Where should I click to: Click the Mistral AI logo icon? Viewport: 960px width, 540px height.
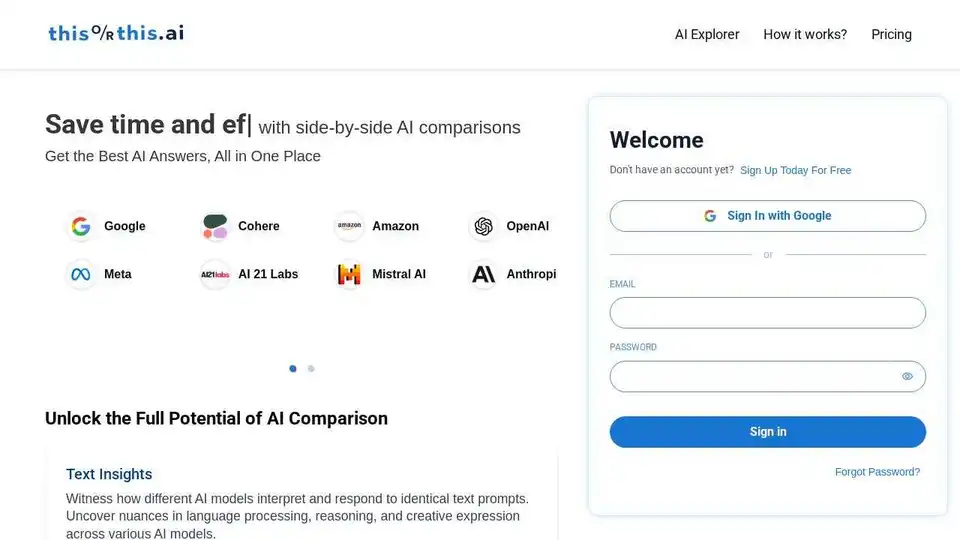pos(349,274)
